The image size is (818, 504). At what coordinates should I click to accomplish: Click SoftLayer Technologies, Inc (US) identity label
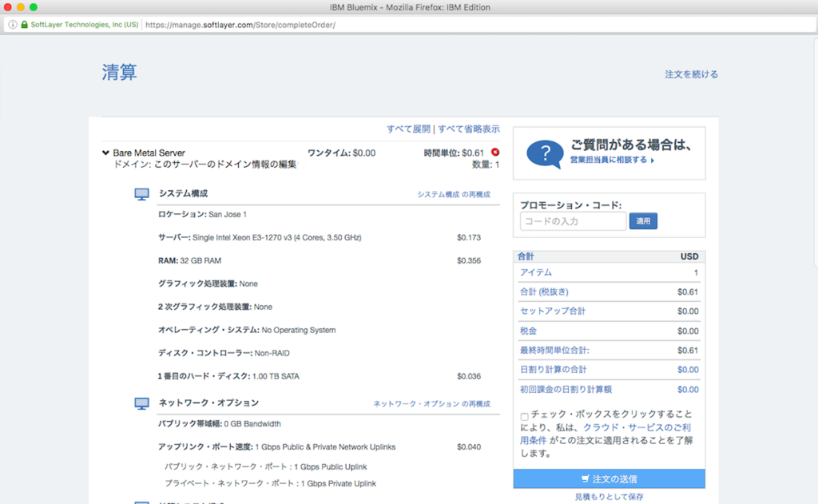click(85, 25)
